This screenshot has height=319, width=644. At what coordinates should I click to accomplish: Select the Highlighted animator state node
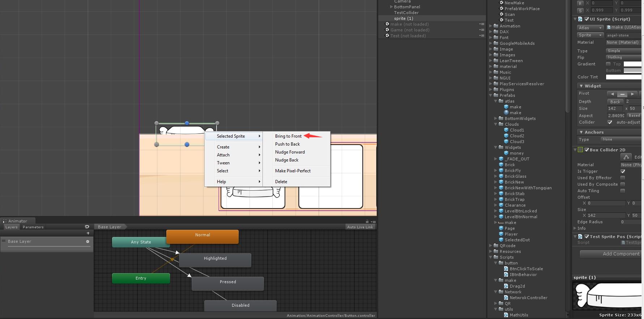pos(215,259)
